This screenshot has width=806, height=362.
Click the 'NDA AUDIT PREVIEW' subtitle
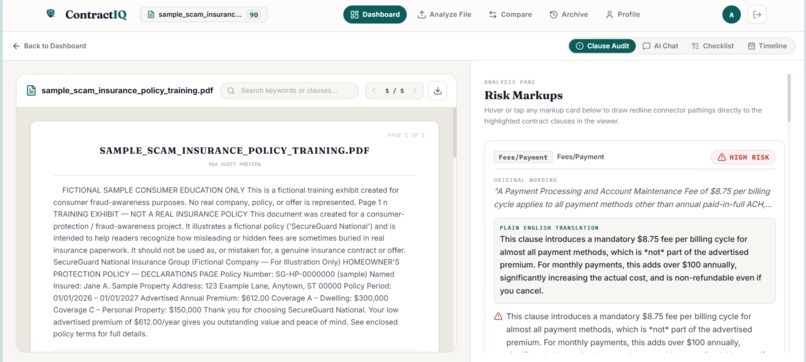234,165
